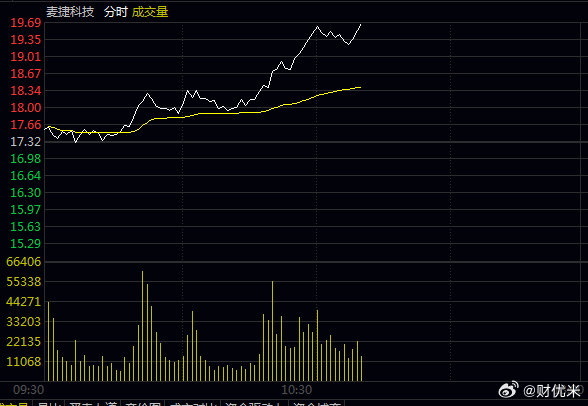The height and width of the screenshot is (406, 588).
Task: Click the 15.29 lowest price label
Action: 26,244
